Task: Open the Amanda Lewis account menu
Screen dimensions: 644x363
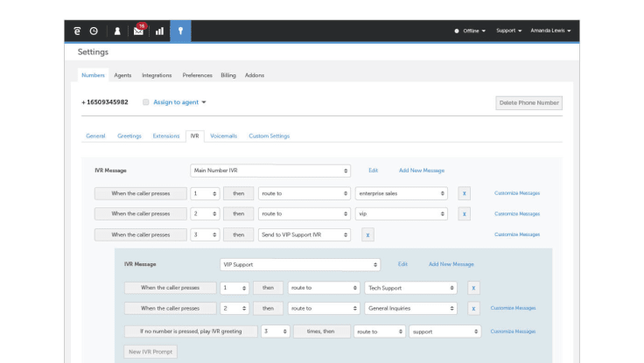Action: coord(550,31)
